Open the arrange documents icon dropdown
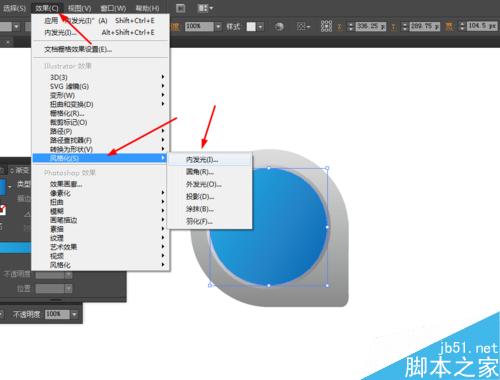Image resolution: width=500 pixels, height=380 pixels. [x=205, y=8]
